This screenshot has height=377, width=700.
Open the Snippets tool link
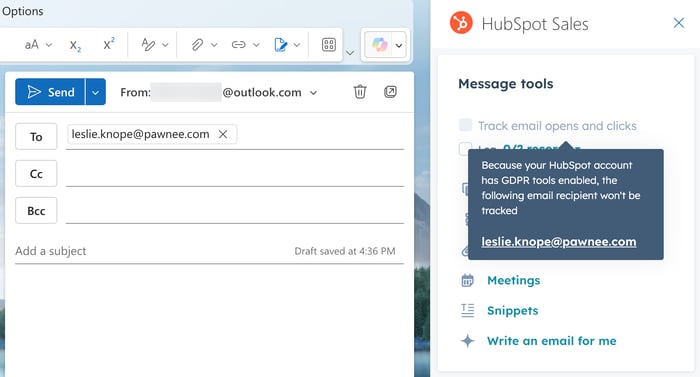click(512, 310)
